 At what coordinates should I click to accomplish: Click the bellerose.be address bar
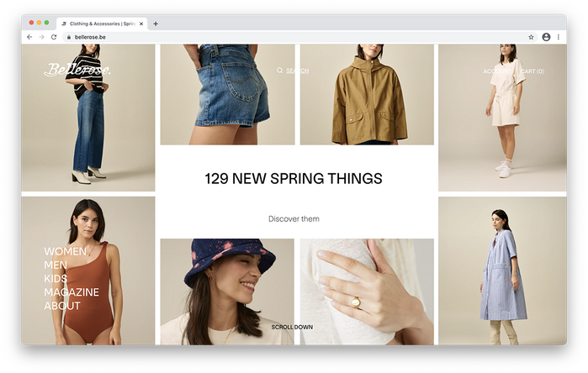(x=298, y=37)
